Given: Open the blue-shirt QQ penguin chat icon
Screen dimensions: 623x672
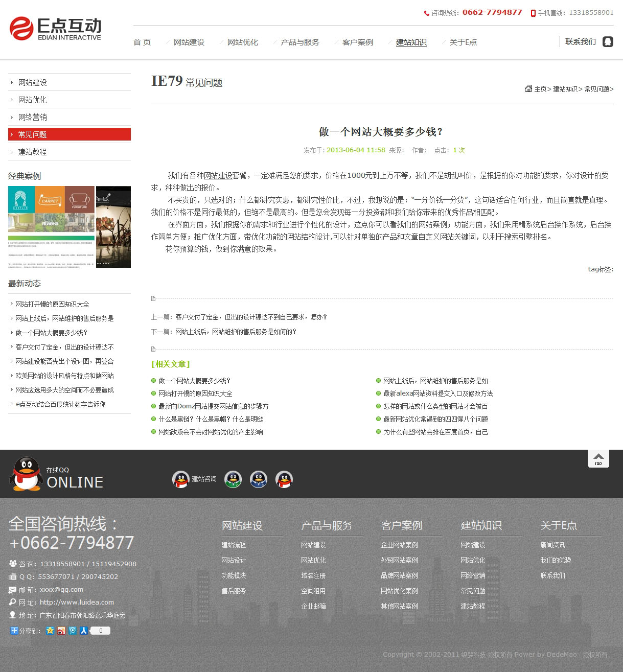Looking at the screenshot, I should coord(259,479).
